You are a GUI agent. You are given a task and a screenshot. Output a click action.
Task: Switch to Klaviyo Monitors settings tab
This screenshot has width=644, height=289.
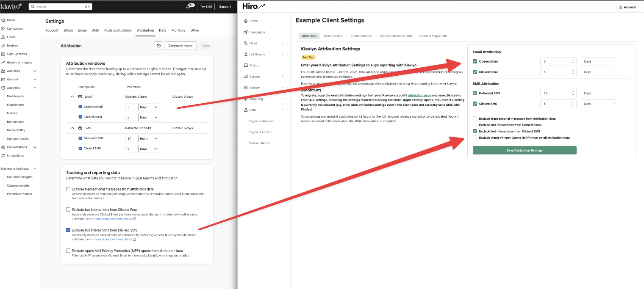[x=178, y=30]
